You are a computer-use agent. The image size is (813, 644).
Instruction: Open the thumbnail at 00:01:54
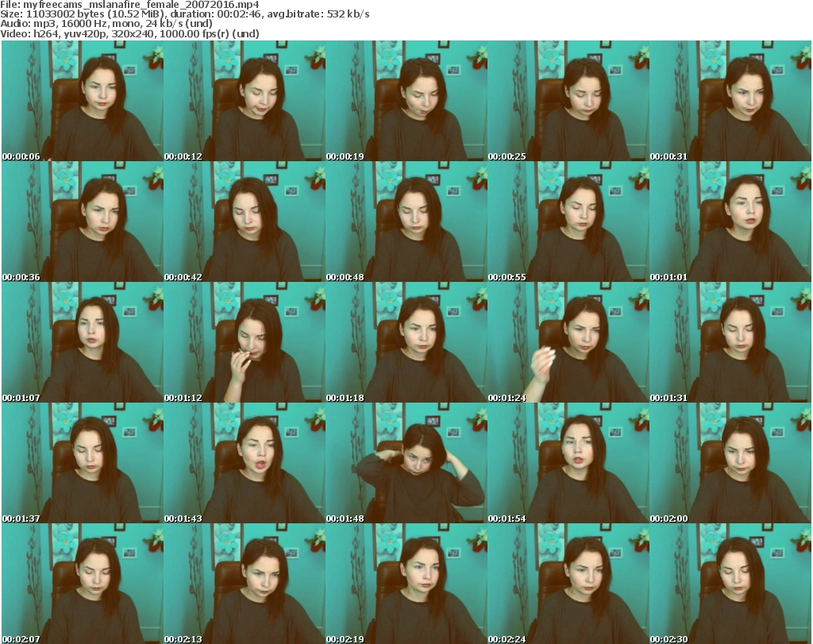(x=568, y=463)
